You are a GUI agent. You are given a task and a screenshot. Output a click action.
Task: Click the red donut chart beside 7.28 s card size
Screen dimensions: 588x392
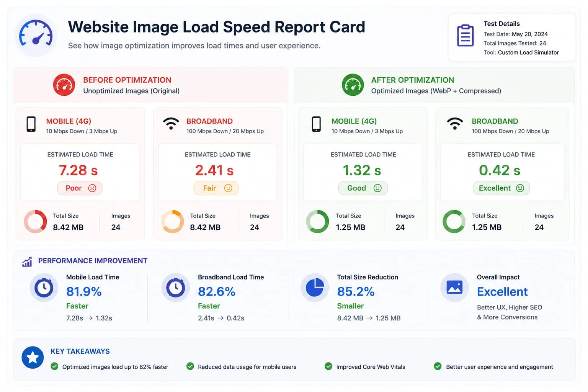36,222
